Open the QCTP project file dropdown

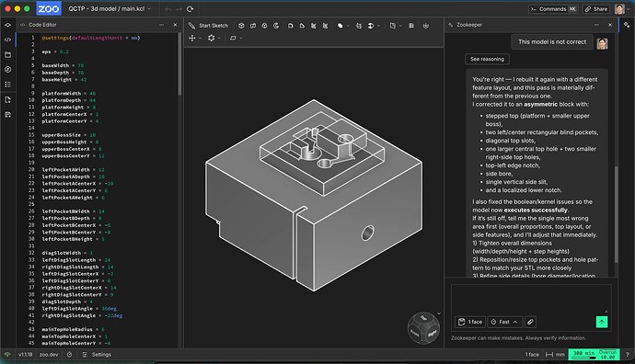[x=110, y=8]
